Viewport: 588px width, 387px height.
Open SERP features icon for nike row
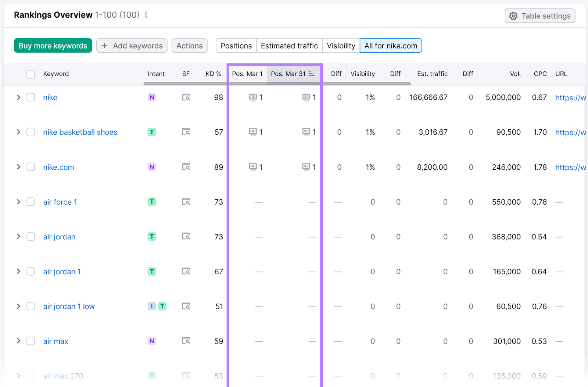click(x=186, y=97)
